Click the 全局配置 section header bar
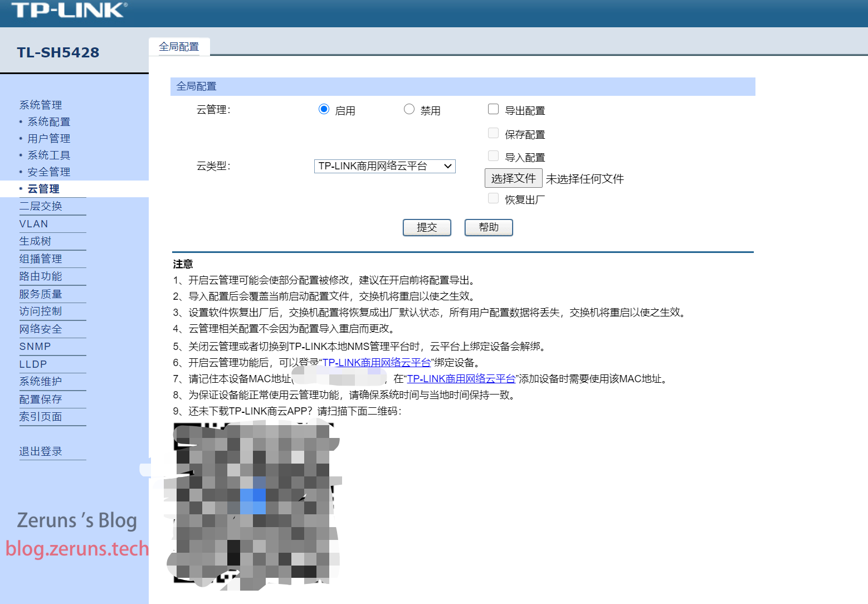 pyautogui.click(x=463, y=86)
